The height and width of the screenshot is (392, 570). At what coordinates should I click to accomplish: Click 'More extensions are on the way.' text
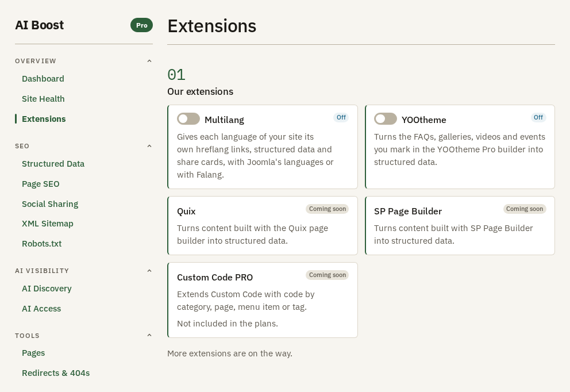[x=230, y=353]
